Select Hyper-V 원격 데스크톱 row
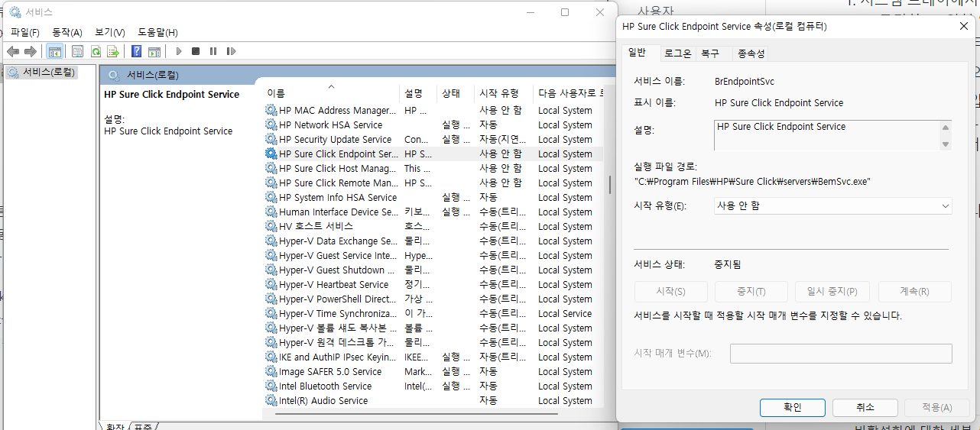This screenshot has width=980, height=430. (x=433, y=342)
